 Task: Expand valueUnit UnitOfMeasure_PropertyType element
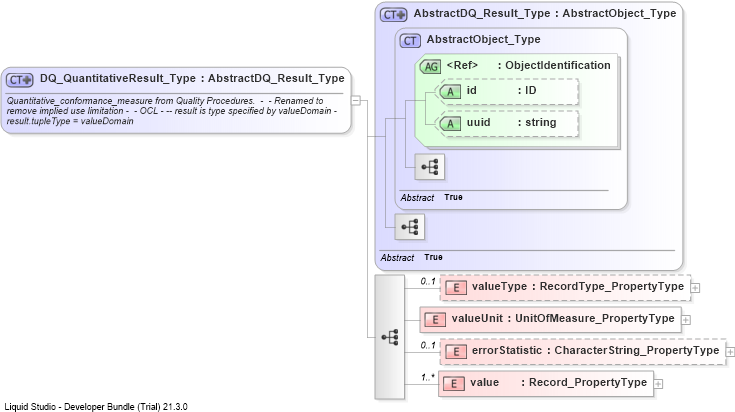pyautogui.click(x=686, y=320)
